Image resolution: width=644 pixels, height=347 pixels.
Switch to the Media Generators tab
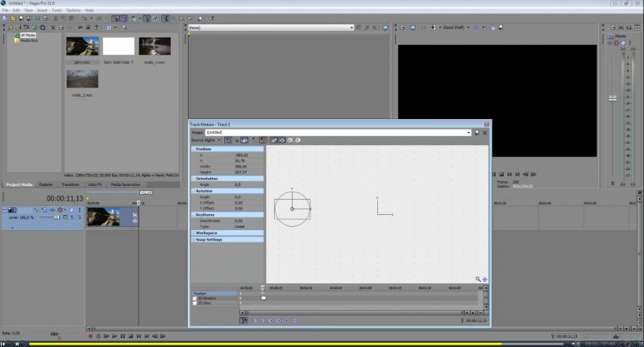click(x=125, y=184)
